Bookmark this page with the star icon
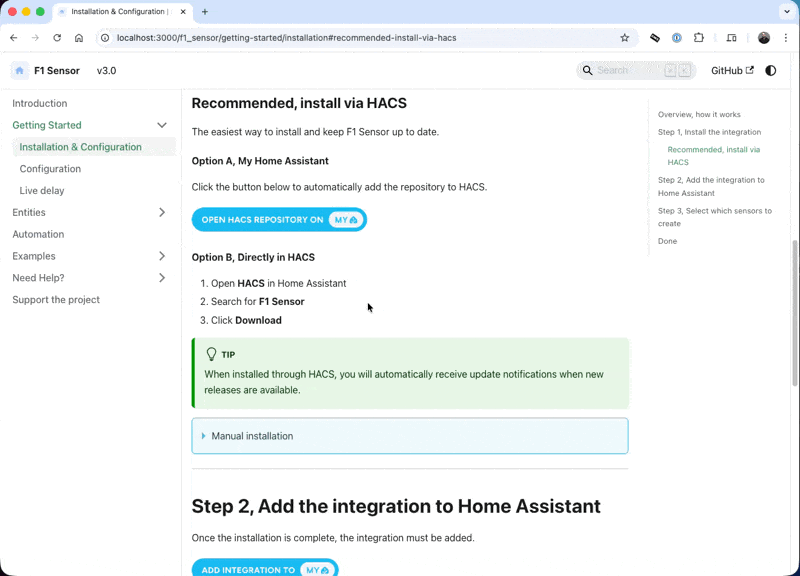Screen dimensions: 800x576 [625, 38]
